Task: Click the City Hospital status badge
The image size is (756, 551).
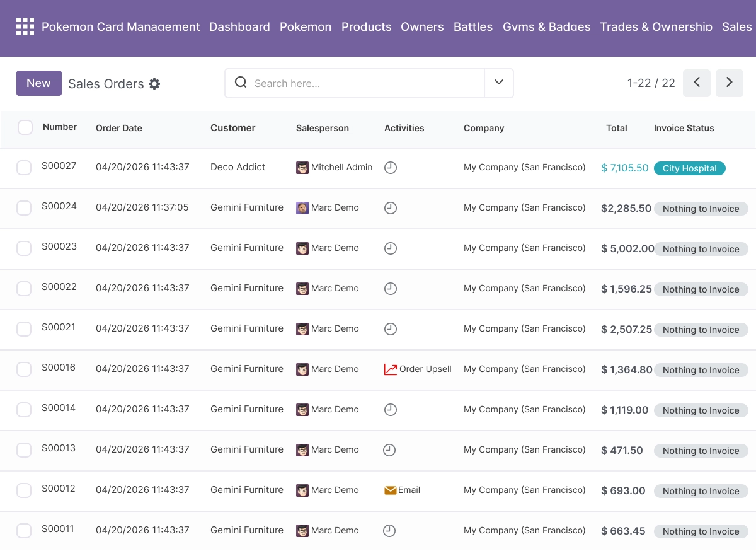Action: pos(690,168)
